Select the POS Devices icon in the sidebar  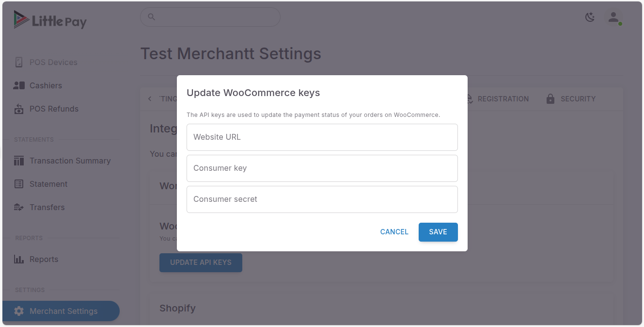[x=18, y=62]
